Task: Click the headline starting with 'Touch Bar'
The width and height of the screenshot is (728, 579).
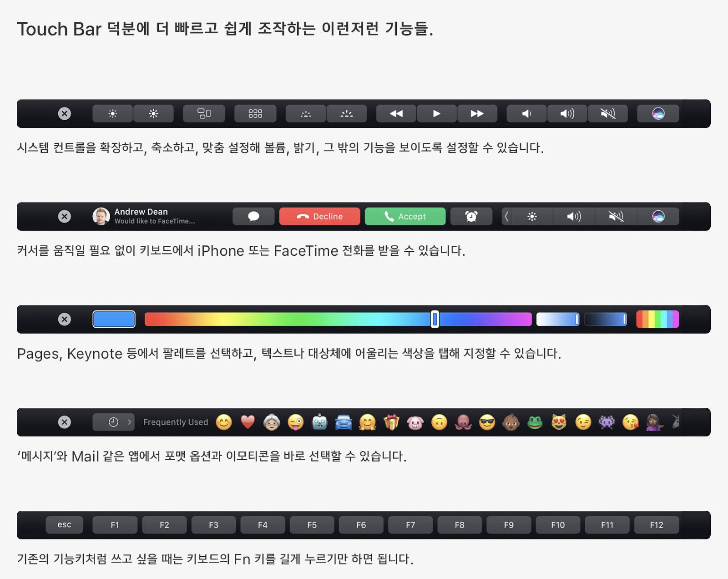Action: coord(225,29)
